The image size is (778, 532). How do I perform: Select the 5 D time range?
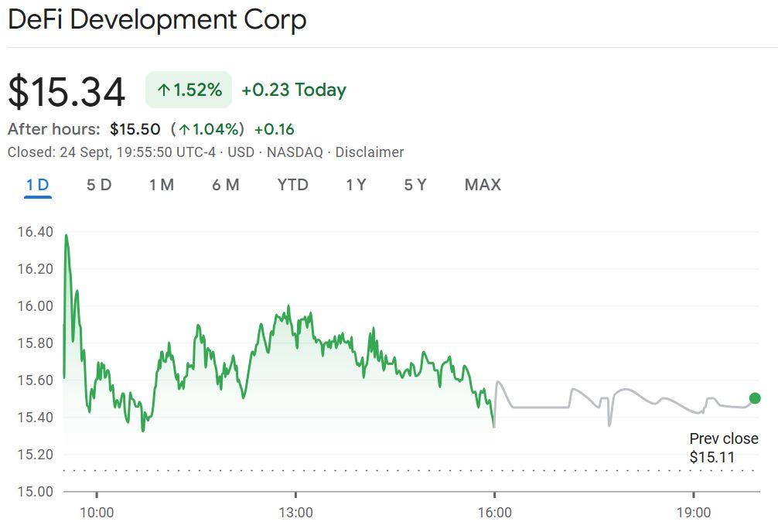coord(99,185)
